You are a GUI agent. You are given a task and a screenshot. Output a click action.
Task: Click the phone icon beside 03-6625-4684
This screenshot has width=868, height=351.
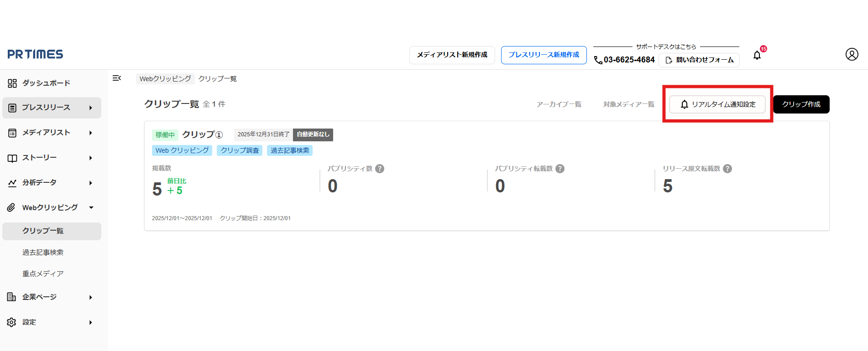(x=598, y=60)
